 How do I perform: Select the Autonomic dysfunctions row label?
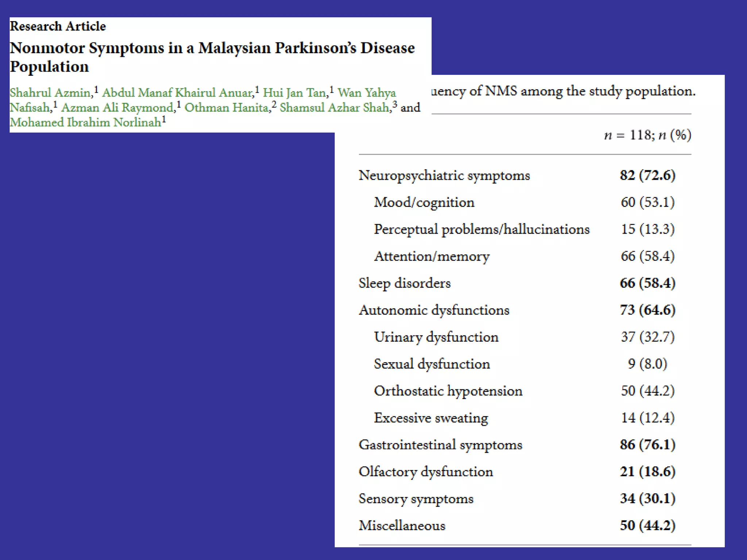[434, 310]
